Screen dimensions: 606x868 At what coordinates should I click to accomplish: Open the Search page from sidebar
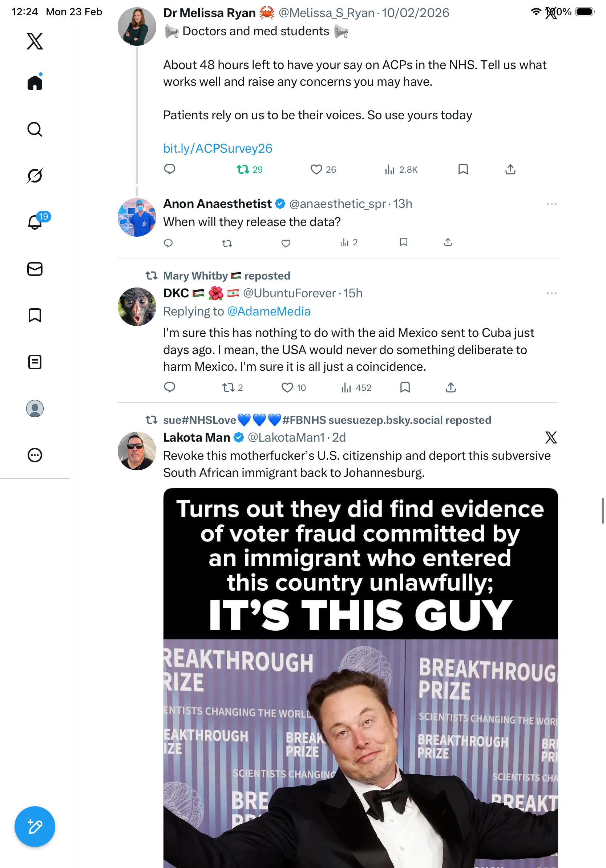(x=35, y=129)
